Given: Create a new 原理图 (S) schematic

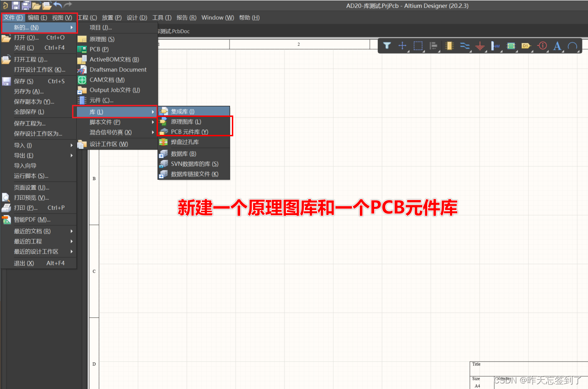Looking at the screenshot, I should tap(117, 39).
